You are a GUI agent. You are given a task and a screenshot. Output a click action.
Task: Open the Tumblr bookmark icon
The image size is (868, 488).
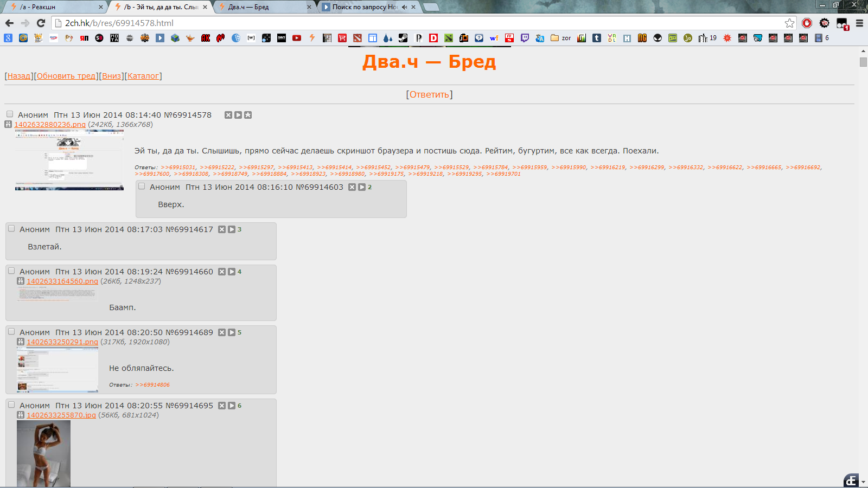597,38
